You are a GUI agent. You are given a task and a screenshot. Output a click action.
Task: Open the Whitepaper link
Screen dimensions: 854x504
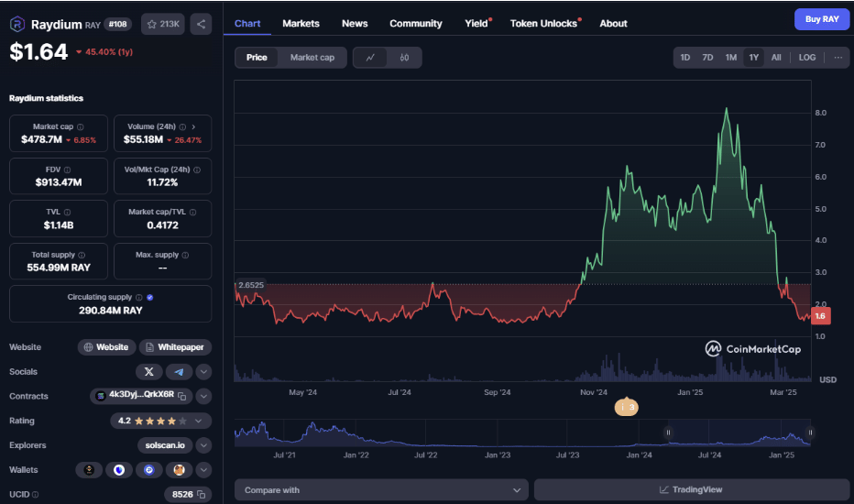pyautogui.click(x=176, y=347)
